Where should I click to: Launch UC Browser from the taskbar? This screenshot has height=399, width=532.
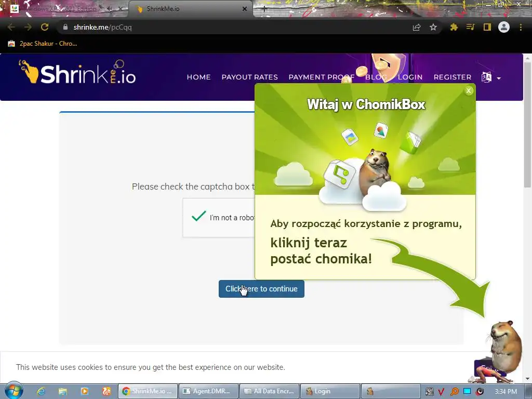pos(107,391)
